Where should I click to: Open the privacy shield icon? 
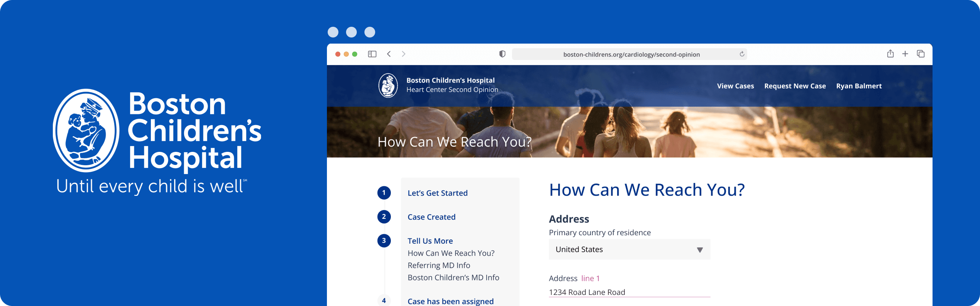(502, 54)
